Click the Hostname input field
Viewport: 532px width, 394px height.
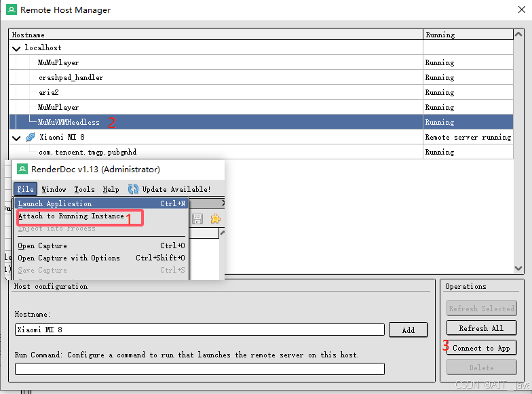(x=199, y=330)
